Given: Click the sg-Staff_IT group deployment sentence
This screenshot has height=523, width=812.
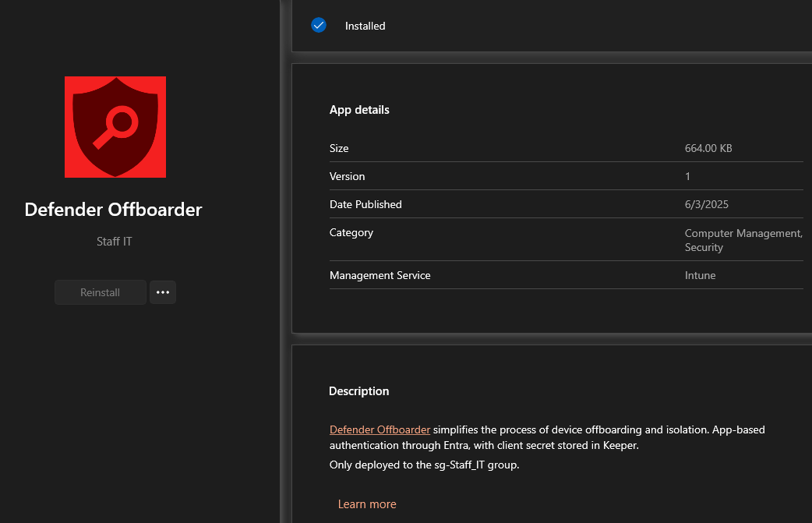Looking at the screenshot, I should click(424, 465).
